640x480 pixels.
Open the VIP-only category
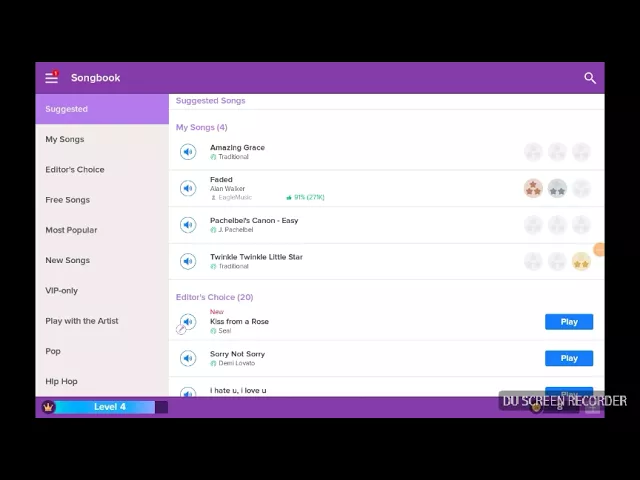click(102, 291)
